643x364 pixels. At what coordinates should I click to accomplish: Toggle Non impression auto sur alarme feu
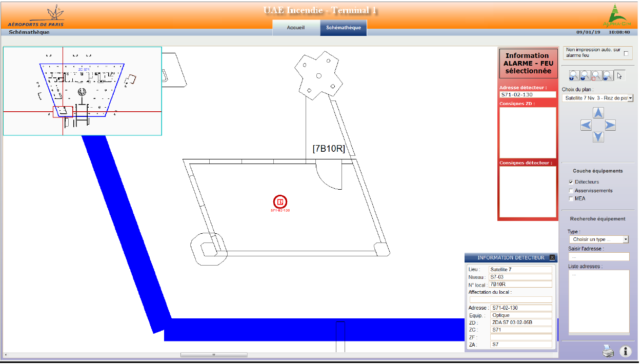coord(626,53)
